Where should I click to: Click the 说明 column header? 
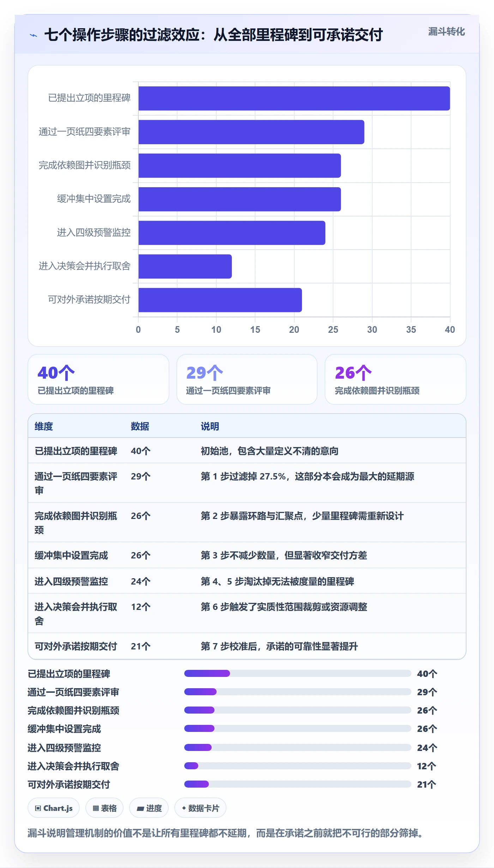coord(210,426)
